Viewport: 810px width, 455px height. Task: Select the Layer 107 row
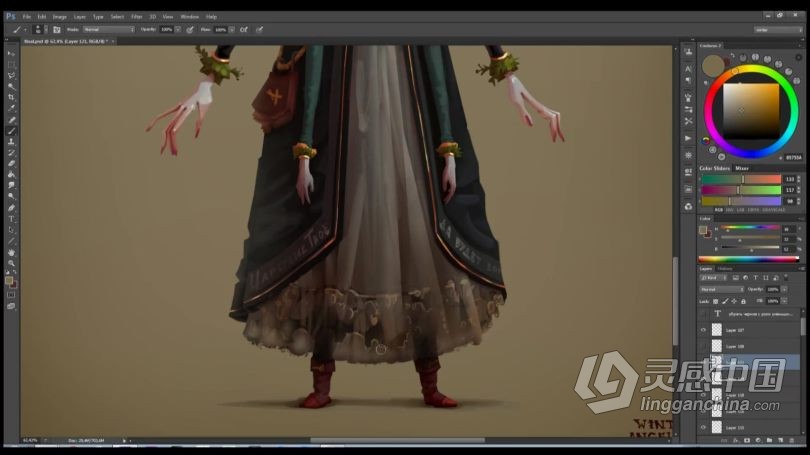tap(750, 330)
